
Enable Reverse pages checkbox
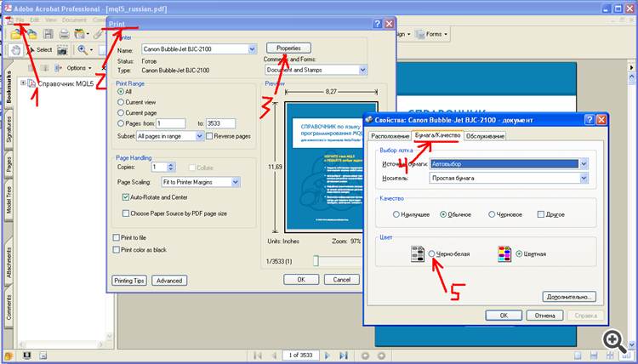click(x=209, y=136)
